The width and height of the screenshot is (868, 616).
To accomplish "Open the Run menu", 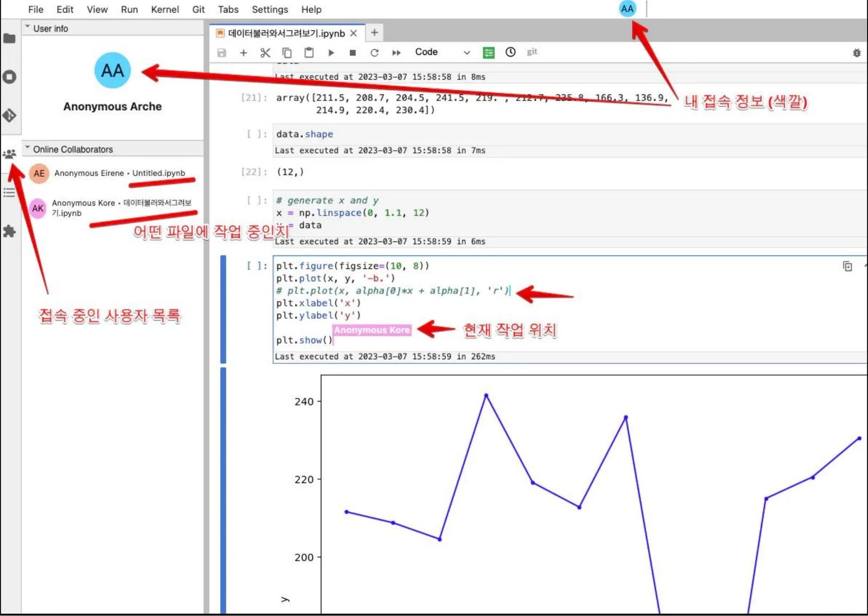I will click(129, 9).
